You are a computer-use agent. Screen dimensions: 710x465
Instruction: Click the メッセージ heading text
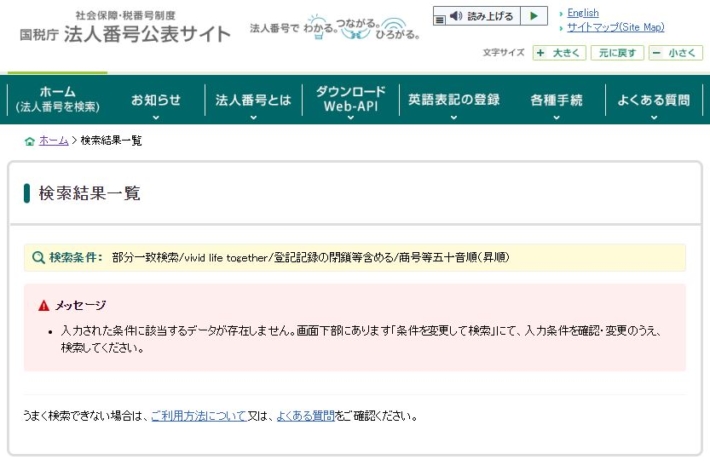tap(81, 305)
